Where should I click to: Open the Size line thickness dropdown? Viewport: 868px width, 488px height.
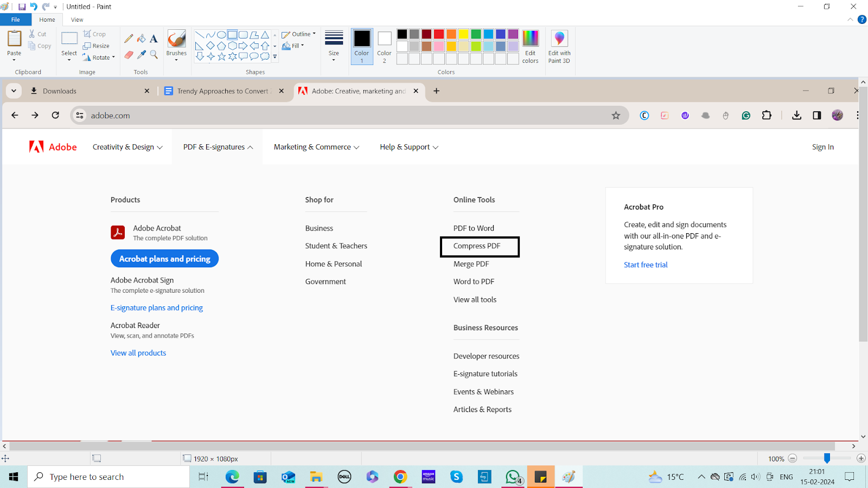point(334,46)
